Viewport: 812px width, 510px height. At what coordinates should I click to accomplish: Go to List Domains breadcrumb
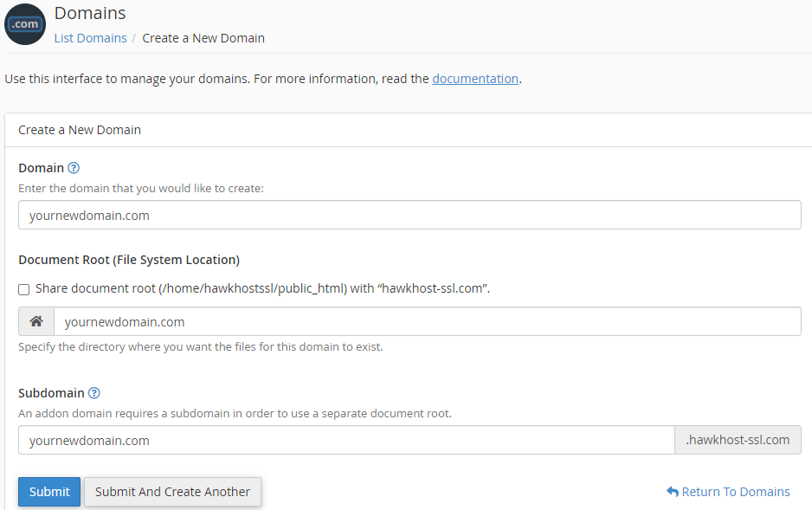click(x=90, y=38)
